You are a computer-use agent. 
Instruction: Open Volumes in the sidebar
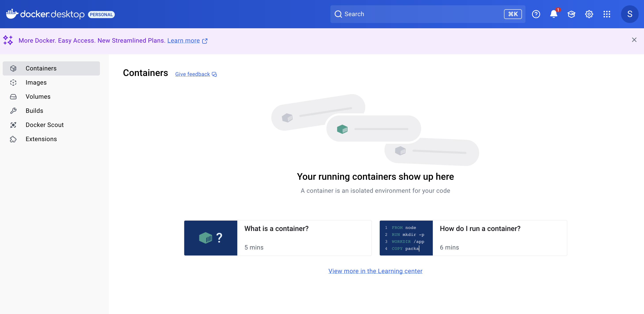click(51, 96)
